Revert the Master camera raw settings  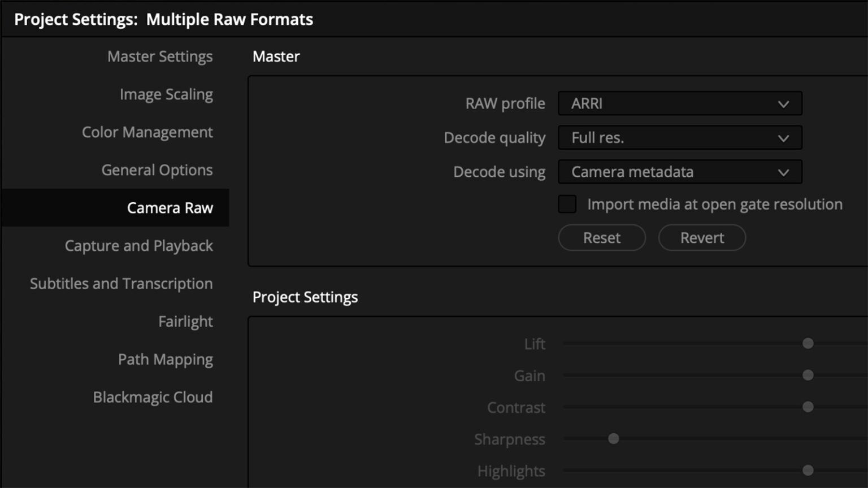(702, 238)
